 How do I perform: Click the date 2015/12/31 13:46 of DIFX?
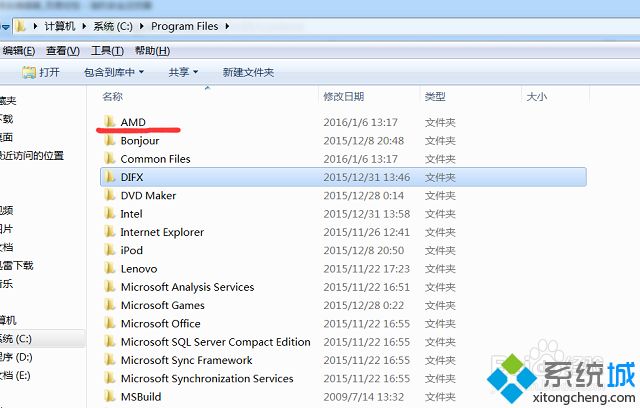(367, 177)
